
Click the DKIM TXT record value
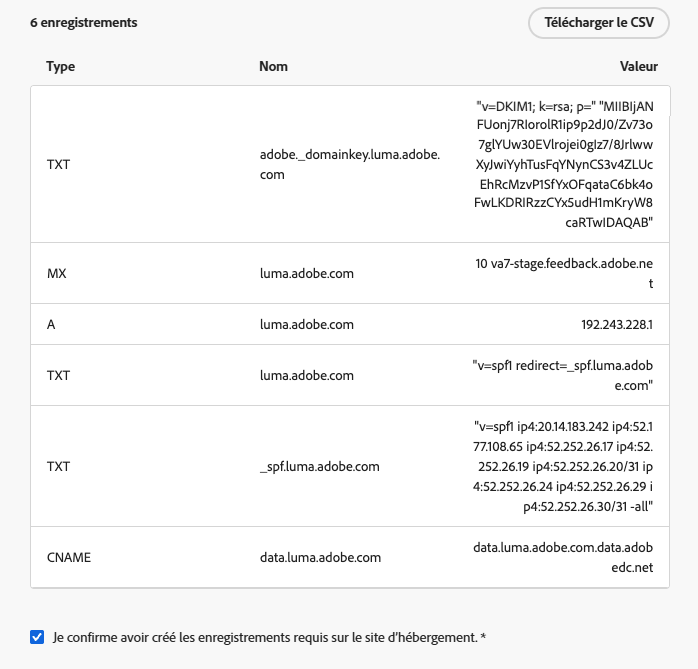(x=564, y=164)
